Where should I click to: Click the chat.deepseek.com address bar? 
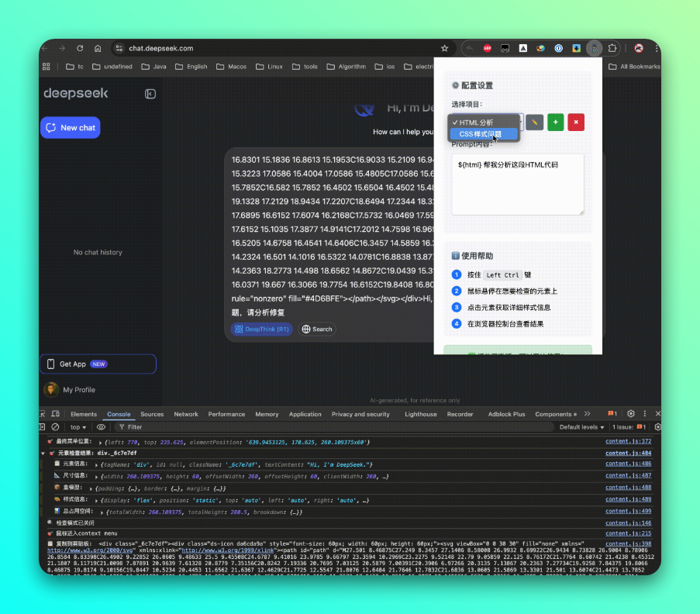point(160,48)
